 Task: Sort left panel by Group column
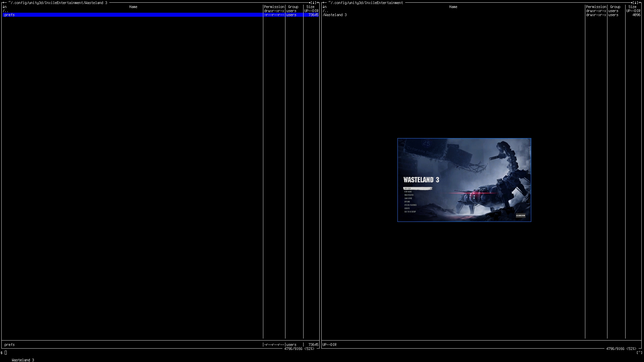pyautogui.click(x=293, y=7)
